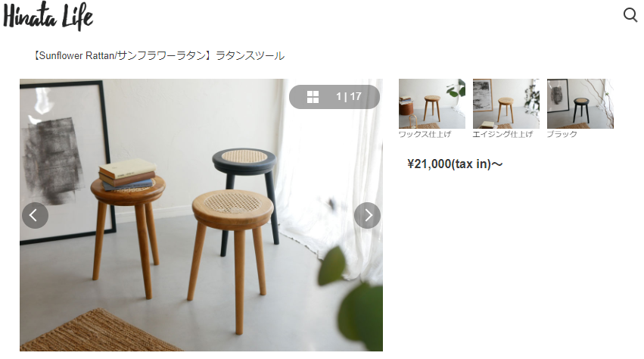Go to the previous product image

35,215
